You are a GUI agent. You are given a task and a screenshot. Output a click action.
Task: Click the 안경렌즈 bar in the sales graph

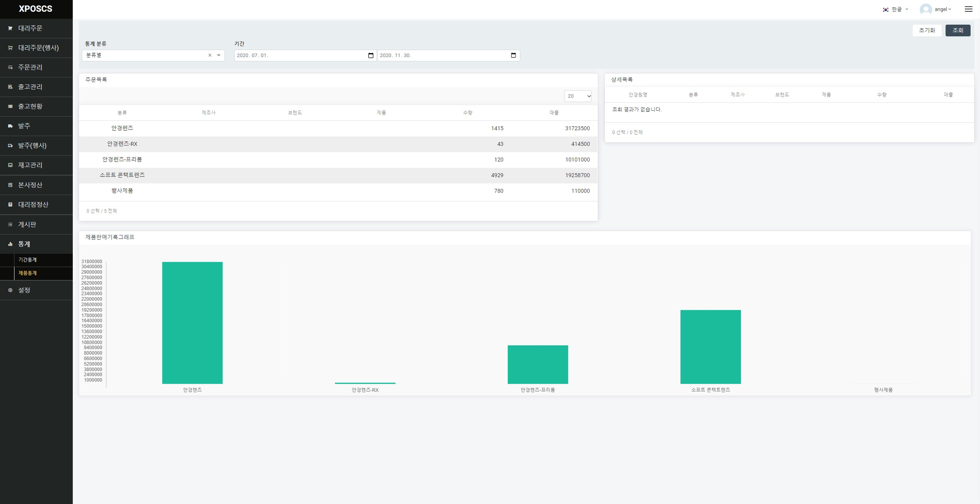coord(192,323)
